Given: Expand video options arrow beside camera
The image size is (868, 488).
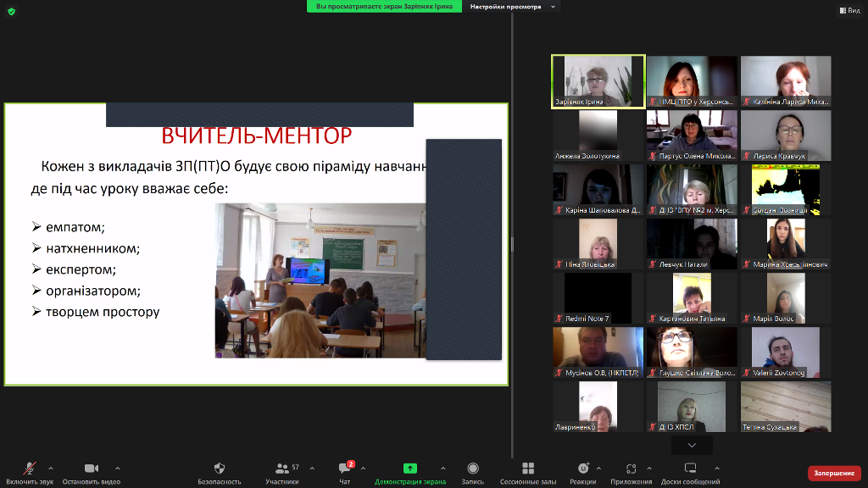Looking at the screenshot, I should tap(117, 468).
